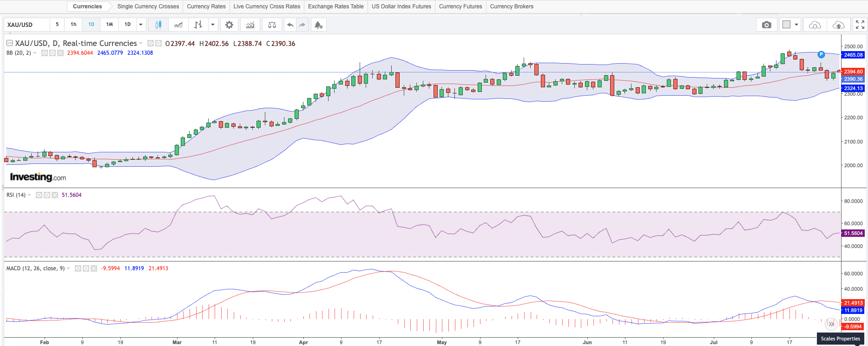
Task: Open the Exchange Rates Table tab
Action: click(336, 7)
